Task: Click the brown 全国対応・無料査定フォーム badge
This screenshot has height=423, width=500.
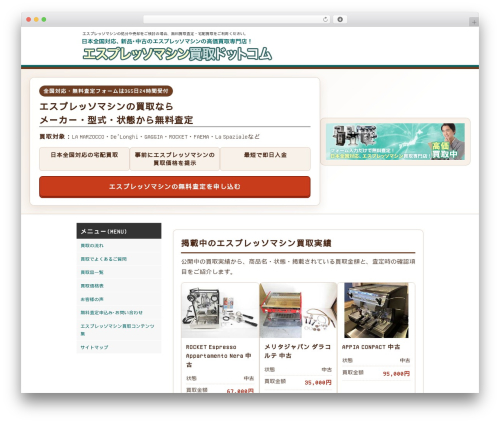Action: point(106,91)
